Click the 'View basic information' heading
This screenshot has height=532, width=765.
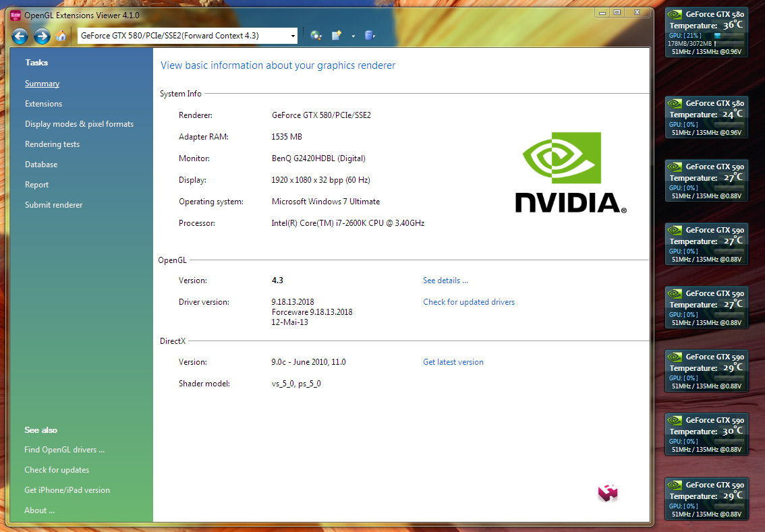coord(278,65)
